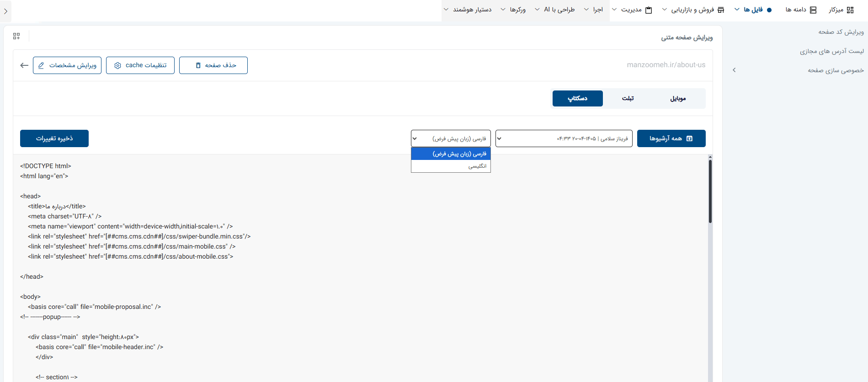Click the میزکار dashboard icon
The width and height of the screenshot is (868, 382).
[850, 10]
